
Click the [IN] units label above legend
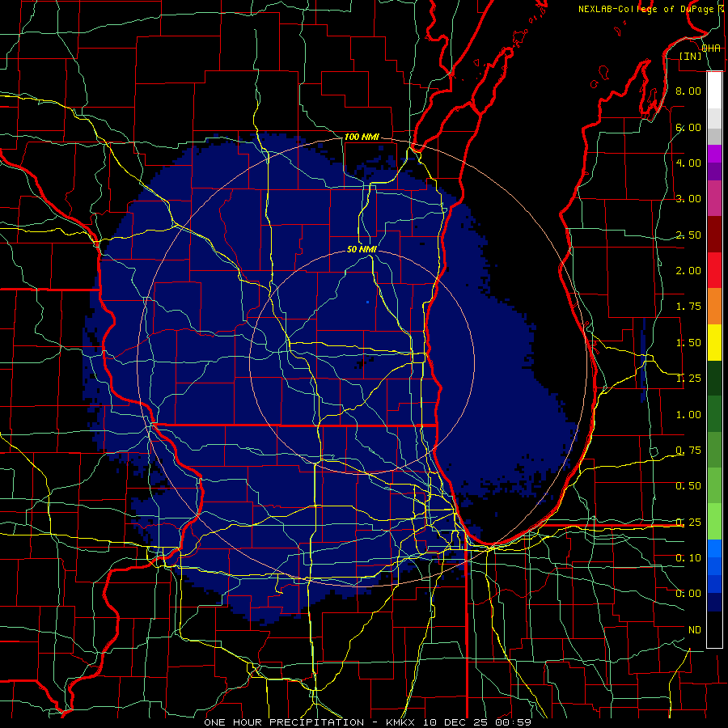point(691,56)
